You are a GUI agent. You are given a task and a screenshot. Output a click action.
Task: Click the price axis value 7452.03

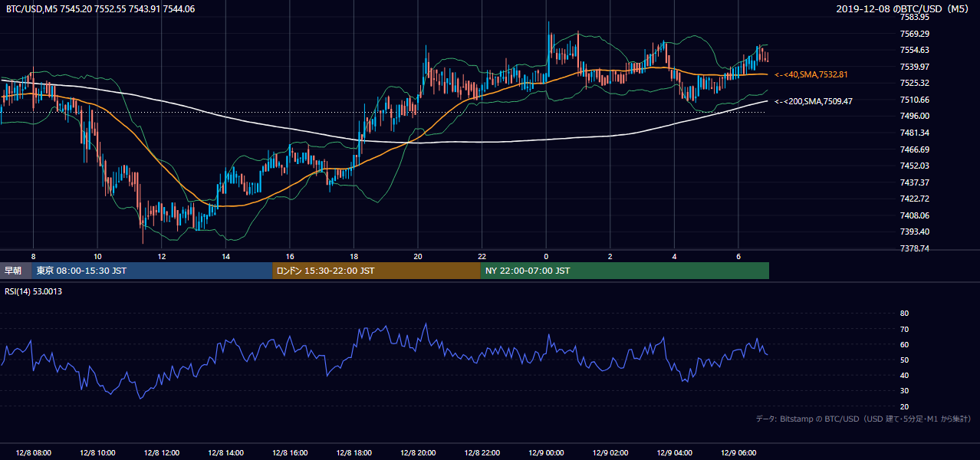915,166
